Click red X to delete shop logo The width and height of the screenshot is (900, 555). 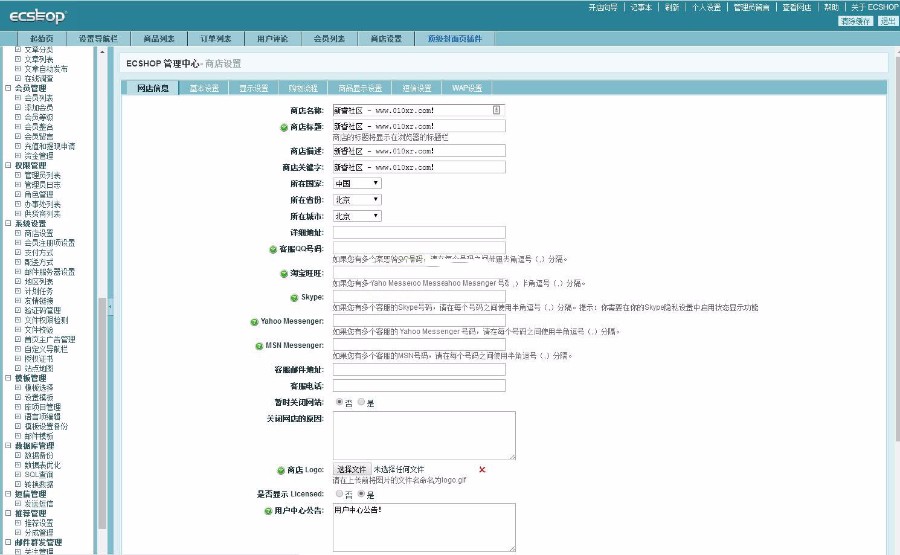[x=482, y=469]
